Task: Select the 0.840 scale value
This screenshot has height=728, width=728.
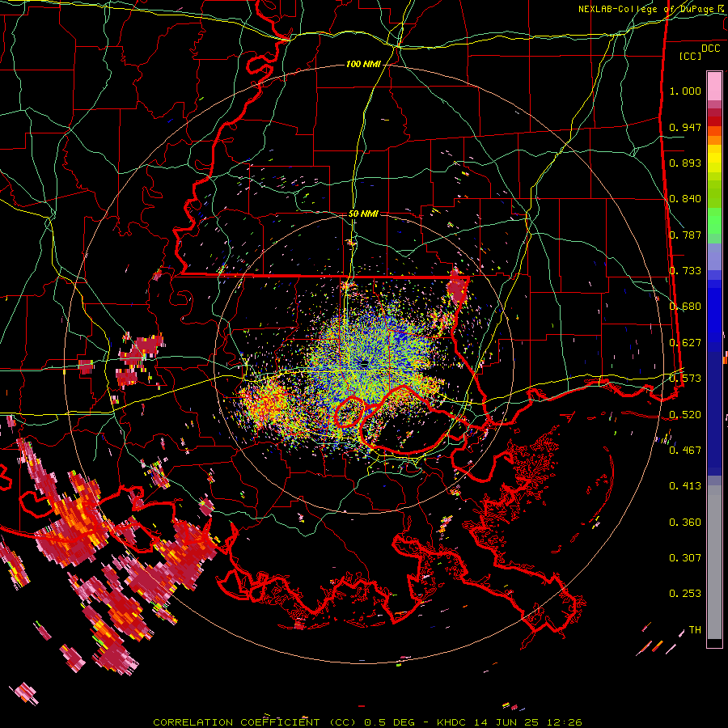Action: tap(685, 199)
